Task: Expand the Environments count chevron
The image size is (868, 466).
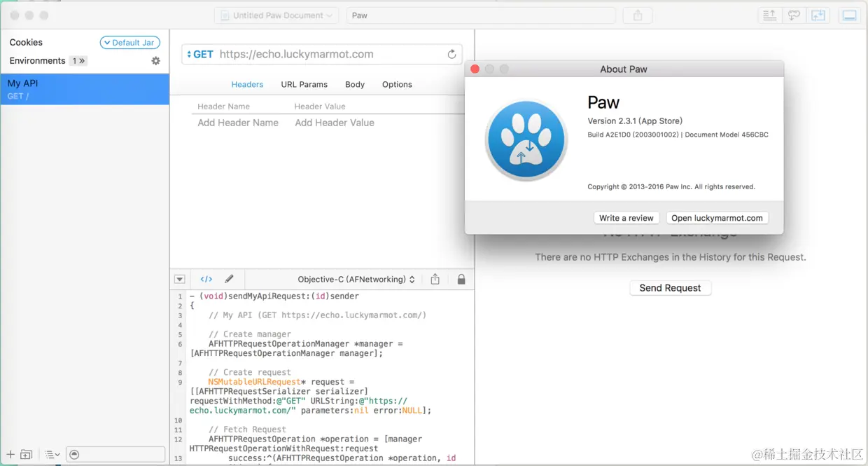Action: point(78,61)
